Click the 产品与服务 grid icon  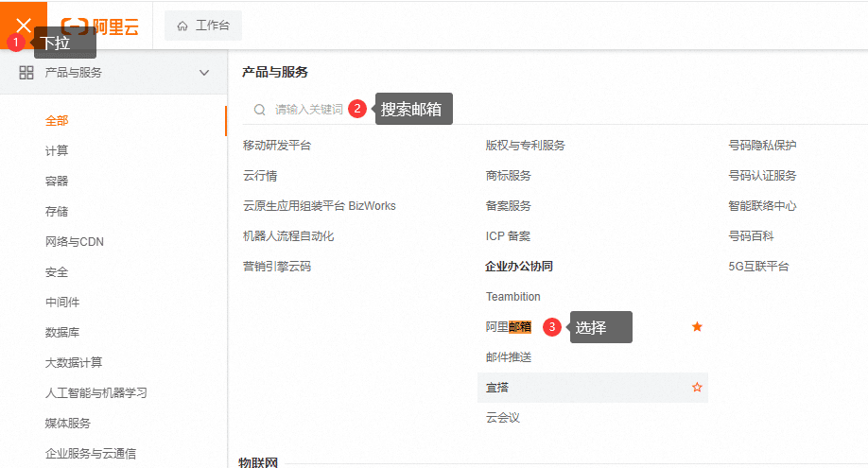tap(26, 73)
